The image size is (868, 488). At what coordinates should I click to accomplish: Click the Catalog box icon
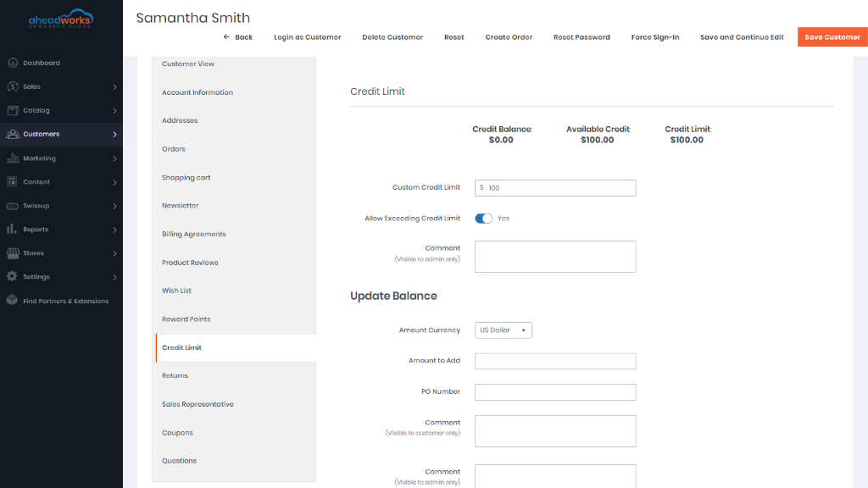12,110
